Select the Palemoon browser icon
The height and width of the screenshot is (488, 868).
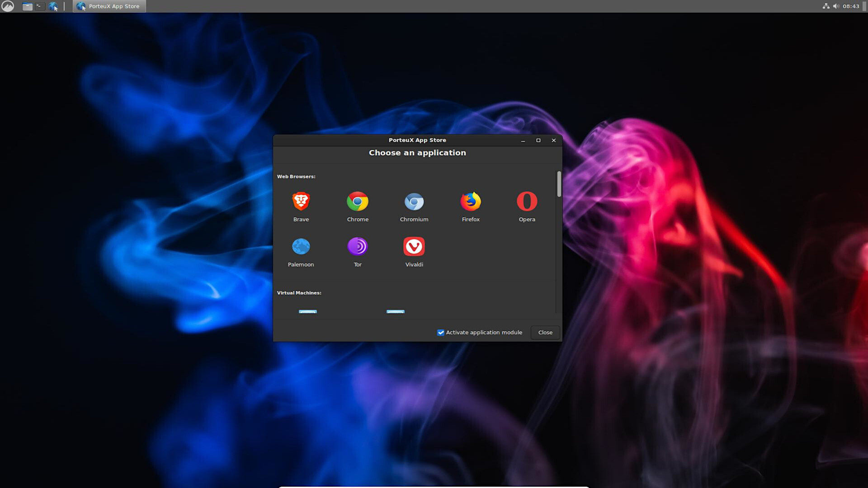coord(301,247)
